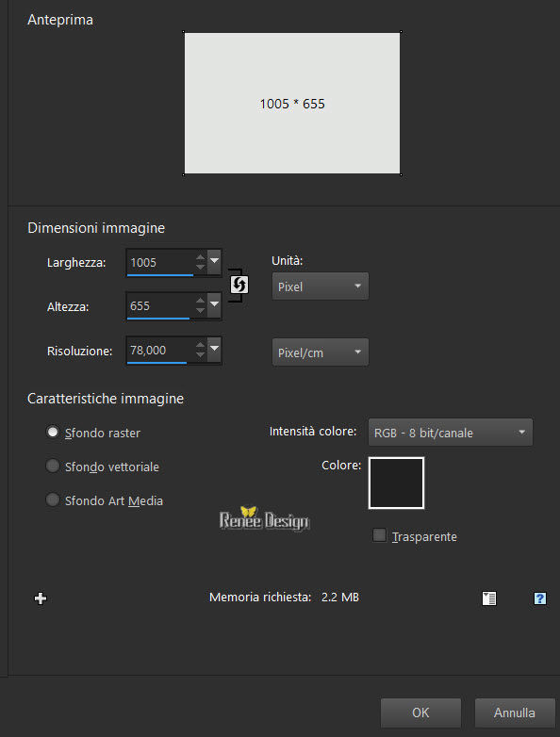Open the Unità Pixel dropdown
Viewport: 560px width, 737px height.
(321, 287)
